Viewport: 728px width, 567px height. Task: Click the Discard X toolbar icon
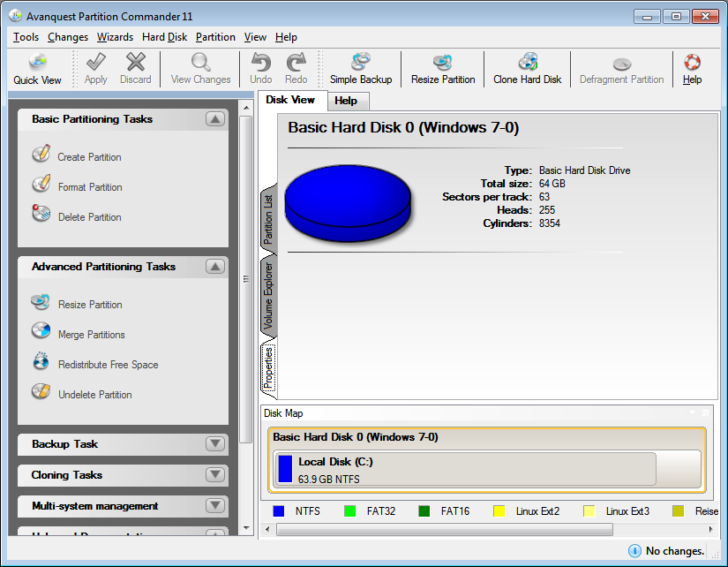pyautogui.click(x=136, y=62)
